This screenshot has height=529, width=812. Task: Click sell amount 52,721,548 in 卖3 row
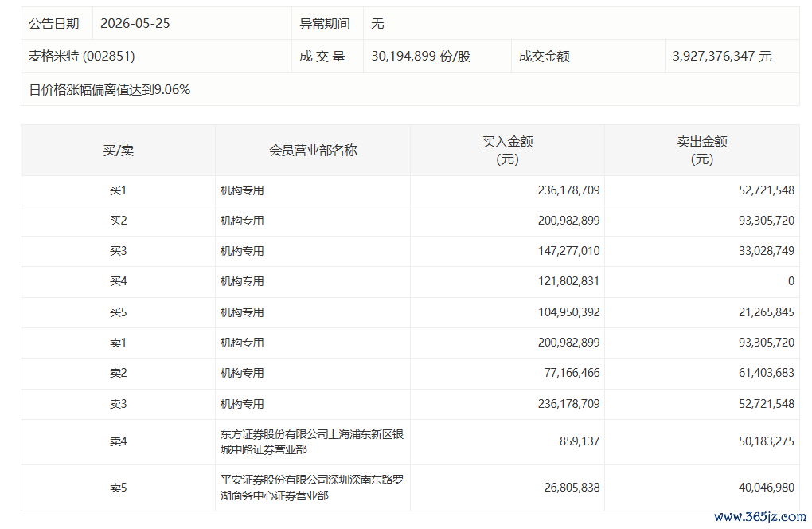[x=767, y=404]
